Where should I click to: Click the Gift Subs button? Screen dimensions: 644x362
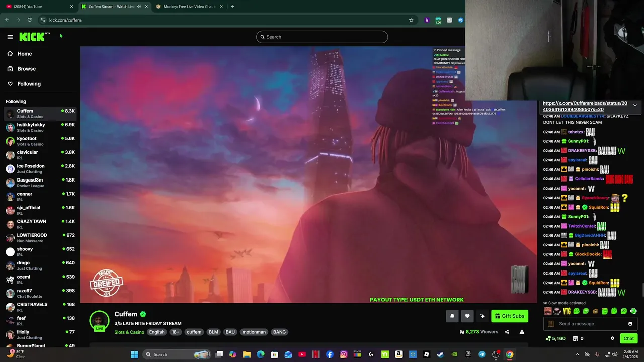coord(510,316)
